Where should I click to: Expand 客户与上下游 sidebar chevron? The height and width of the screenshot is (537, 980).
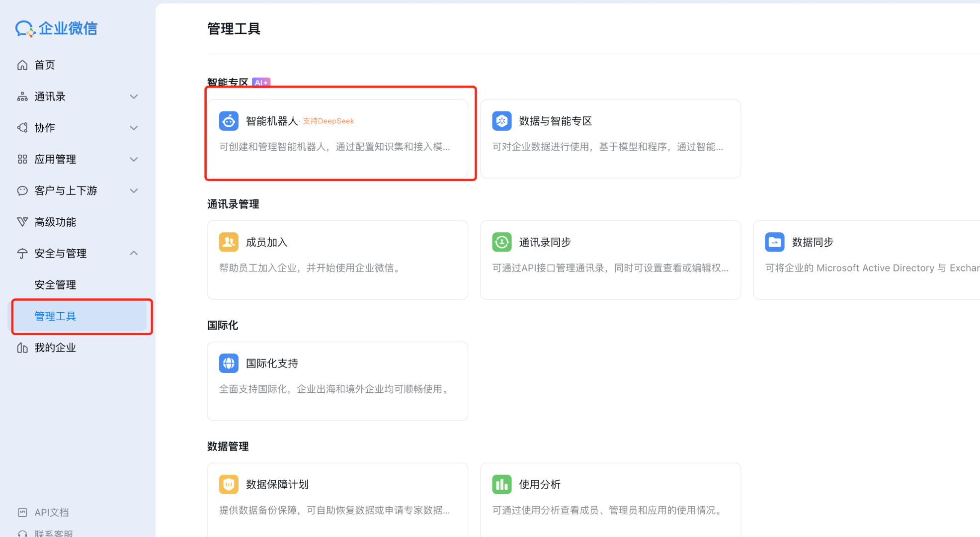pyautogui.click(x=134, y=190)
